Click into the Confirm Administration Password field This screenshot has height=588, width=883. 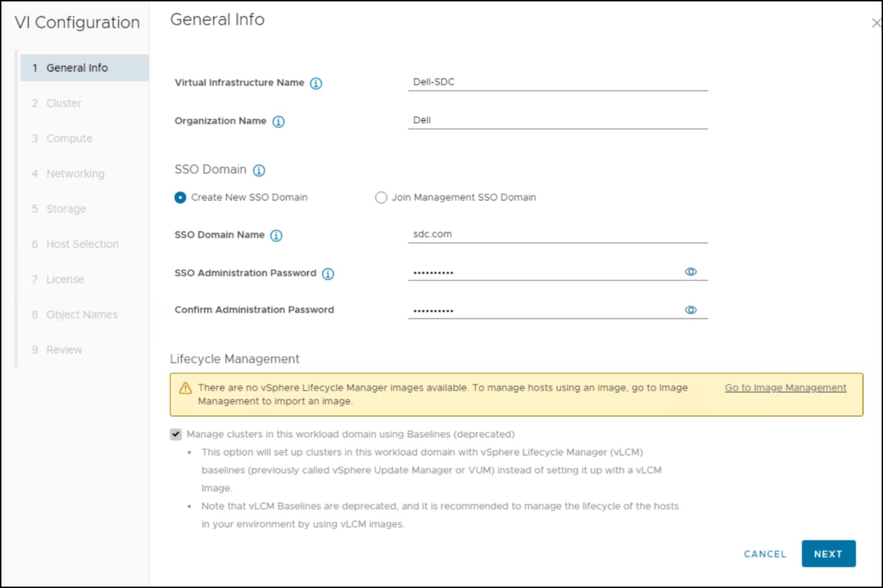[x=558, y=310]
